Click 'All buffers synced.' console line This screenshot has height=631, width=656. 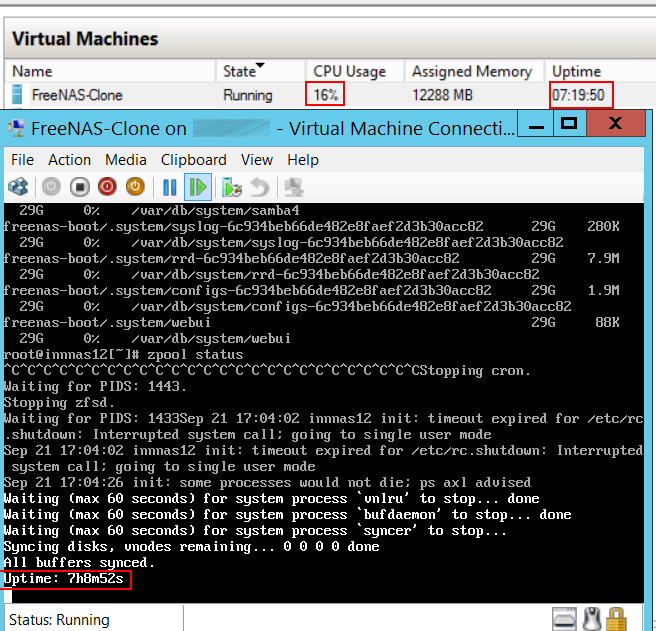79,563
